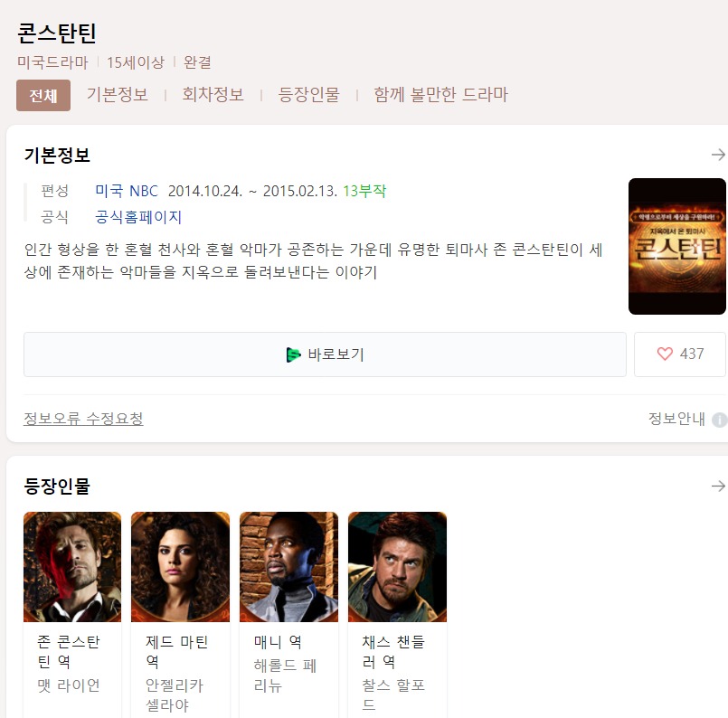
Task: Click the 등장인물 section heading
Action: [x=57, y=487]
